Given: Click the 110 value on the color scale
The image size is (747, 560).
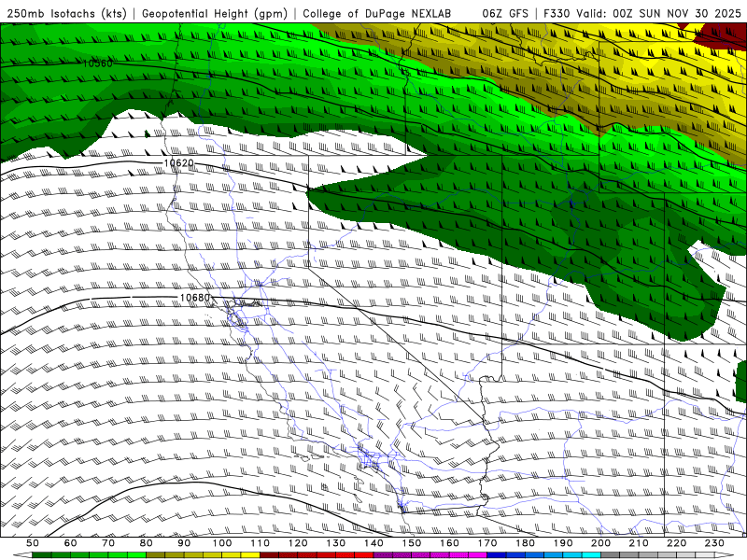Looking at the screenshot, I should 260,543.
